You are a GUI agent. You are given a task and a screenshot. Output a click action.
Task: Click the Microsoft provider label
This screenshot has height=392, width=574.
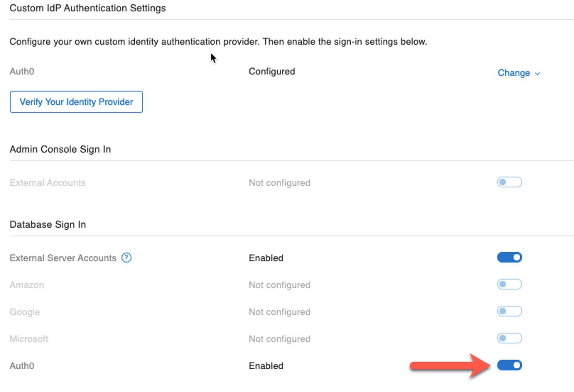(29, 338)
